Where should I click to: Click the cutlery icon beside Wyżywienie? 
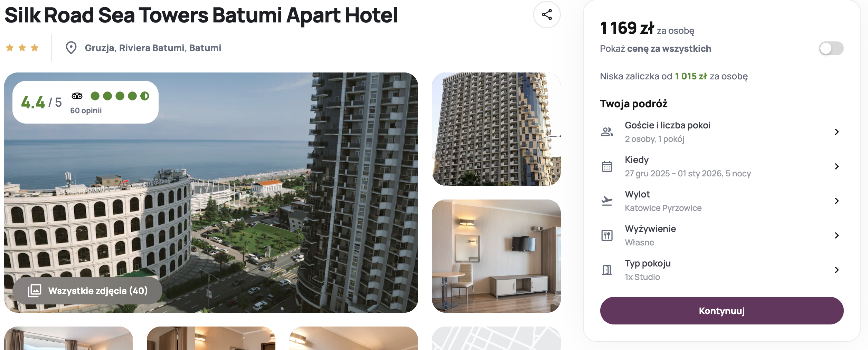pyautogui.click(x=607, y=235)
